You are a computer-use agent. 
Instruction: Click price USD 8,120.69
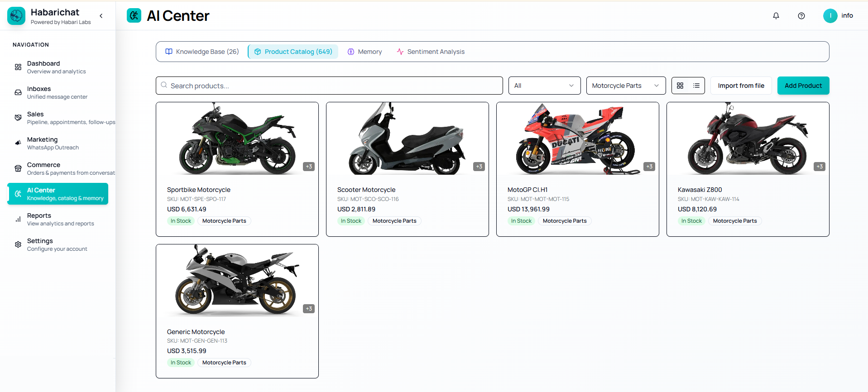tap(697, 209)
